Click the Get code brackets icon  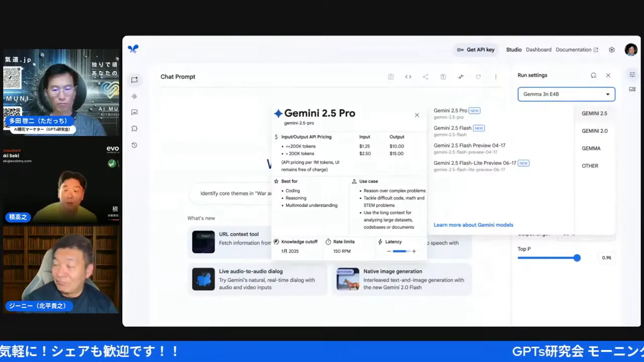(408, 77)
